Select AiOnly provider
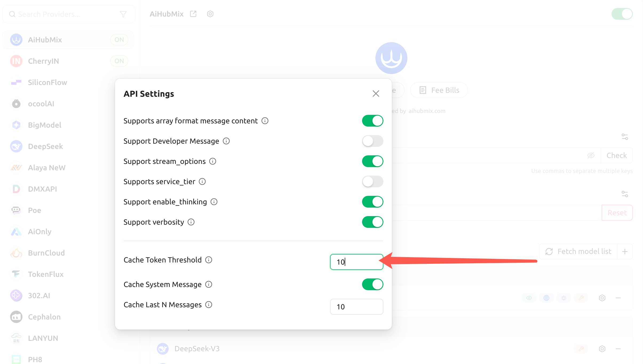This screenshot has height=364, width=643. point(59,232)
